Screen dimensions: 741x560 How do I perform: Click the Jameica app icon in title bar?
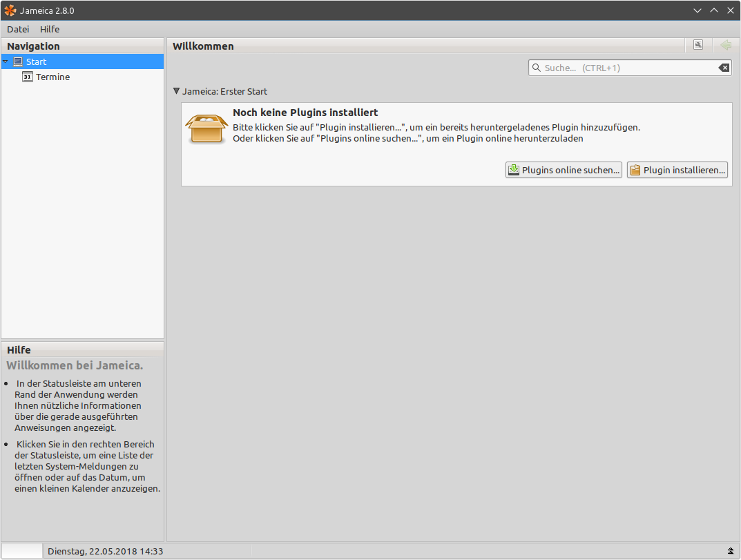coord(10,10)
